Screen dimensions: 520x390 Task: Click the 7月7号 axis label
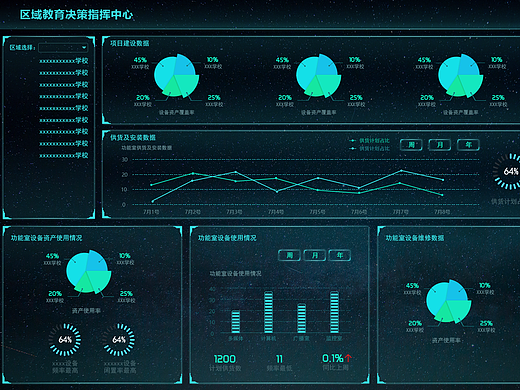click(401, 212)
